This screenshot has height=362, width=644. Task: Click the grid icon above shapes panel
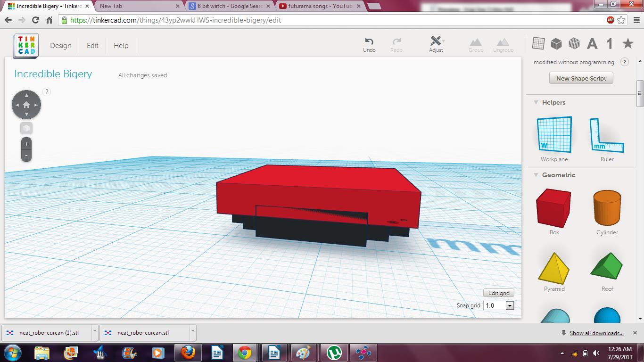coord(538,43)
